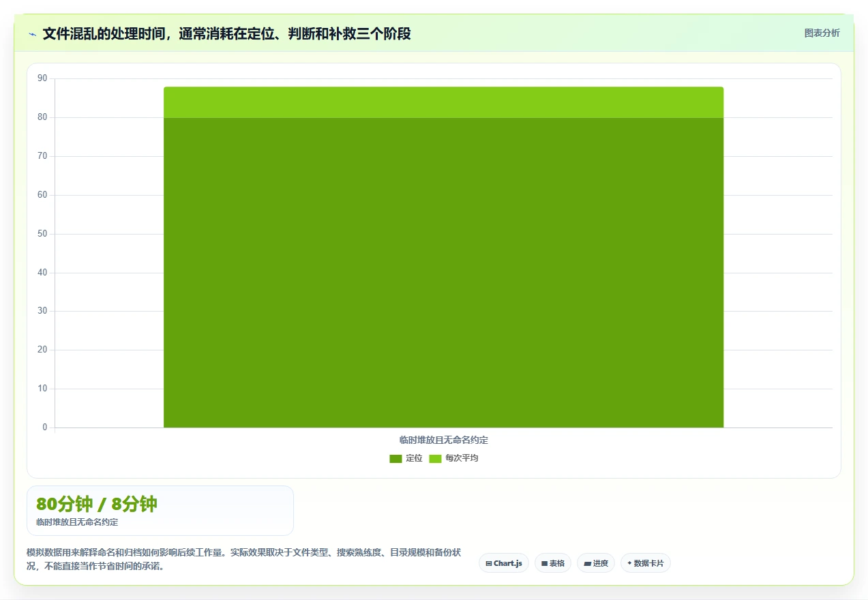Click the 每次平均 legend label text
Screen dimensions: 868x600
point(462,458)
